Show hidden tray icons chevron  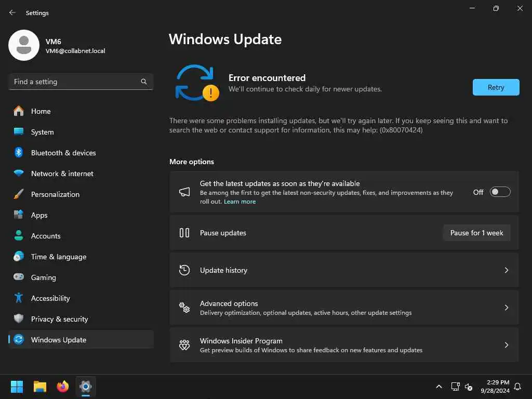click(438, 387)
